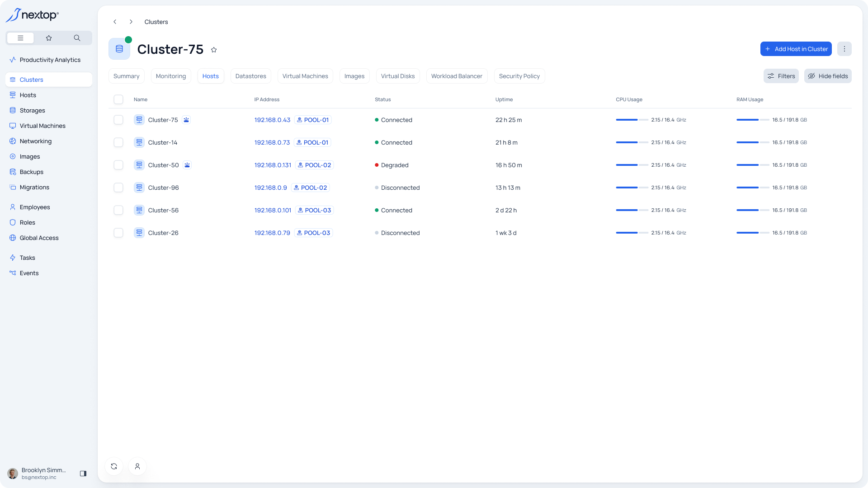Screen dimensions: 868x488
Task: Click the host icon for Cluster-56
Action: point(139,210)
